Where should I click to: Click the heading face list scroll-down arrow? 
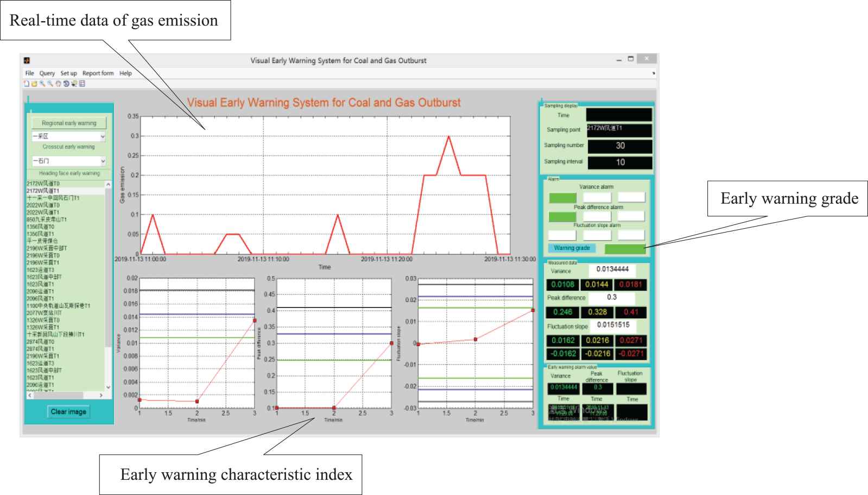[107, 387]
